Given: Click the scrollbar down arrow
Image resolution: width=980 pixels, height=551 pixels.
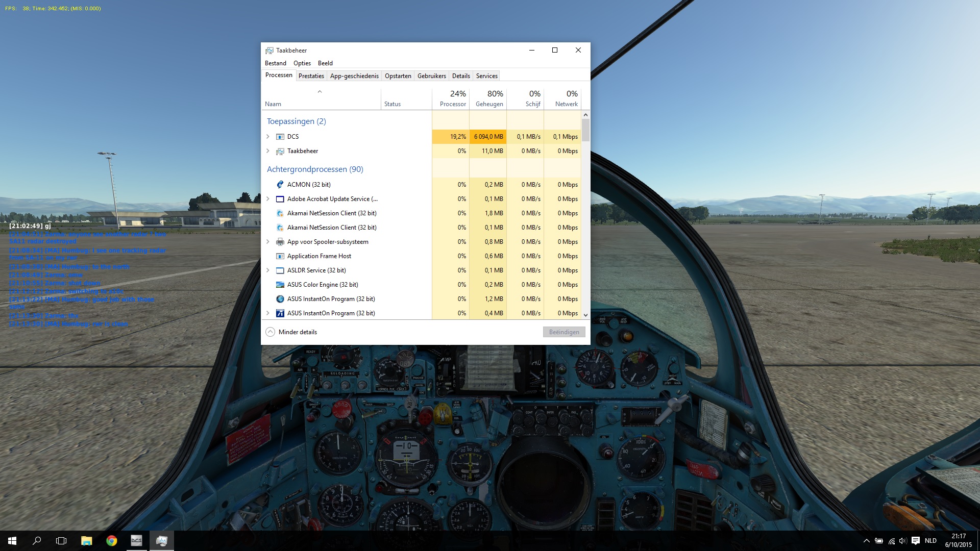Looking at the screenshot, I should click(x=585, y=315).
